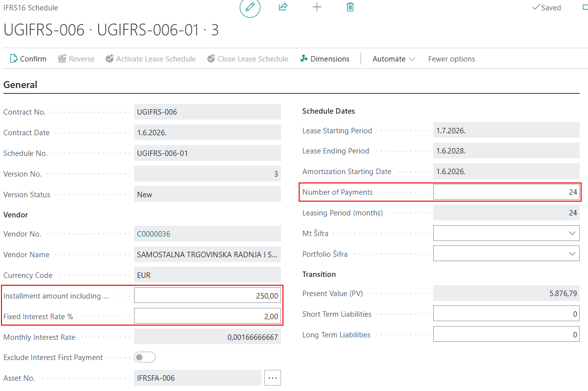
Task: Click Activate Lease Schedule
Action: tap(150, 59)
